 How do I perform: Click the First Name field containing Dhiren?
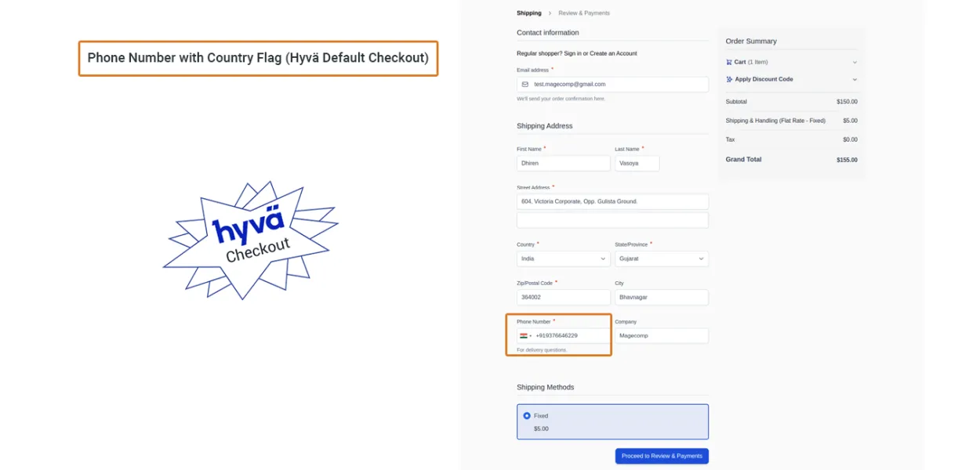[x=563, y=164]
